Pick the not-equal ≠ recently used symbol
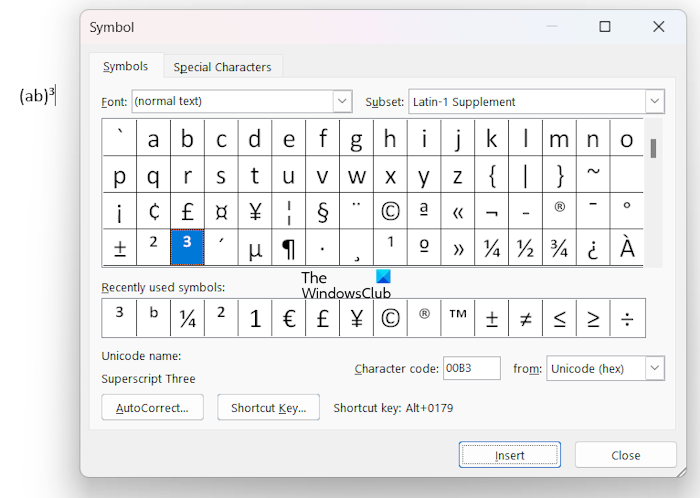 [525, 318]
